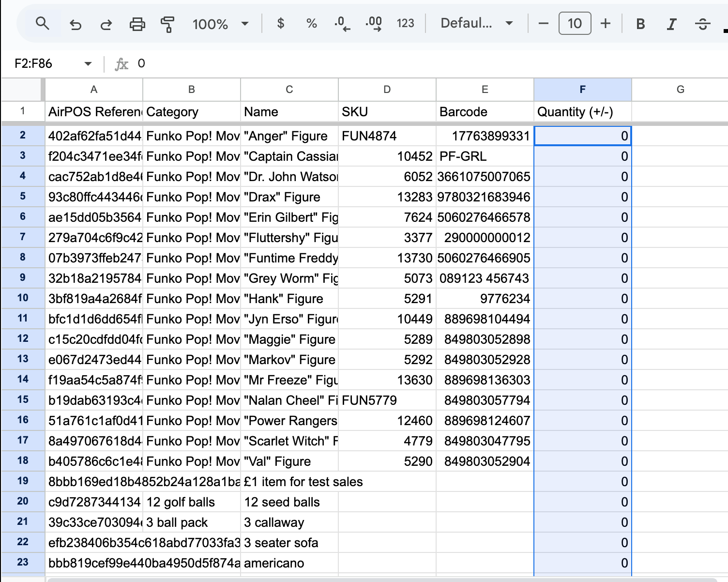This screenshot has width=728, height=582.
Task: Select row 10 header
Action: (23, 298)
